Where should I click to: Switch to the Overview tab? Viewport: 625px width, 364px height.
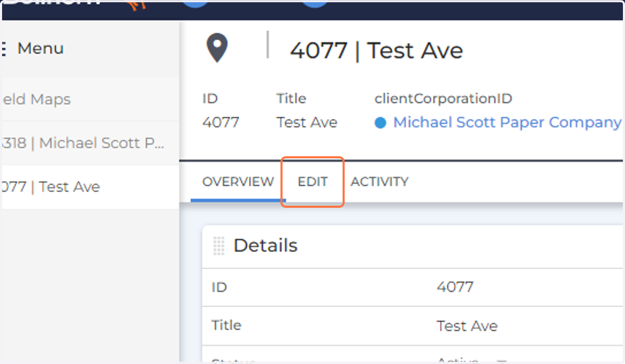(x=238, y=182)
